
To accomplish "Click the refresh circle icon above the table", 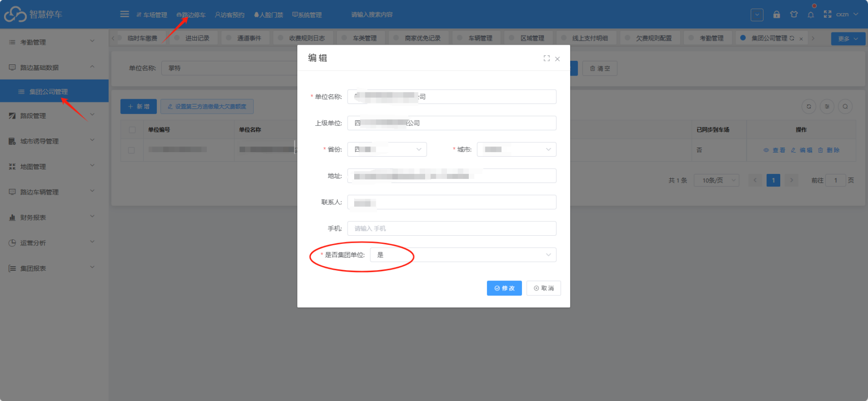I will (x=809, y=106).
